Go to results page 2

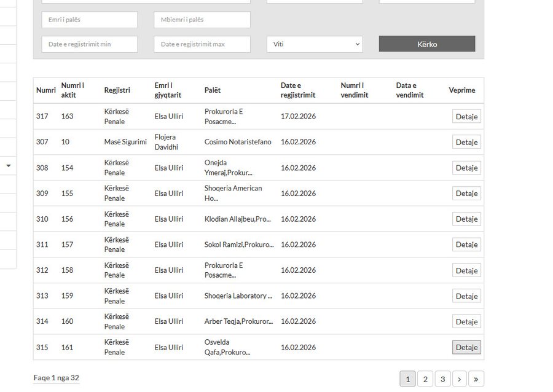point(425,379)
